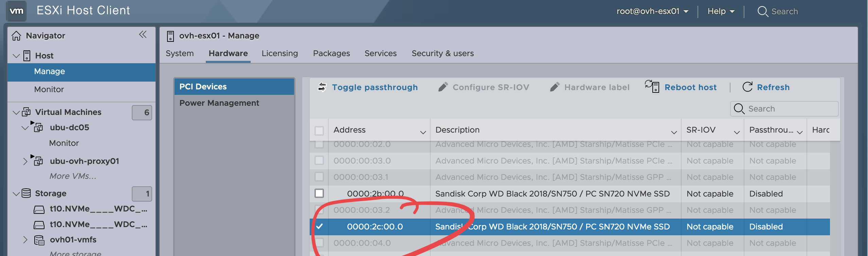Click the Host server icon
This screenshot has height=256, width=868.
[27, 56]
